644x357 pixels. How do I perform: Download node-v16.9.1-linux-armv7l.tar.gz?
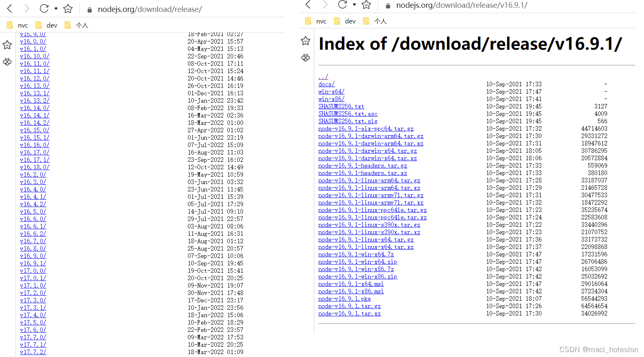[371, 195]
